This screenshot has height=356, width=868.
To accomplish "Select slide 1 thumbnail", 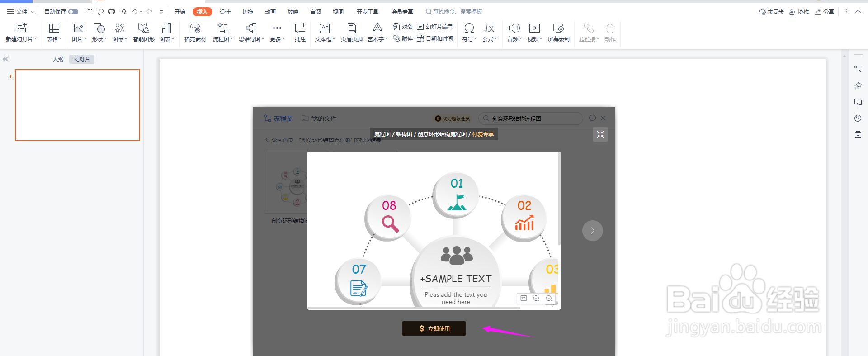I will coord(77,105).
